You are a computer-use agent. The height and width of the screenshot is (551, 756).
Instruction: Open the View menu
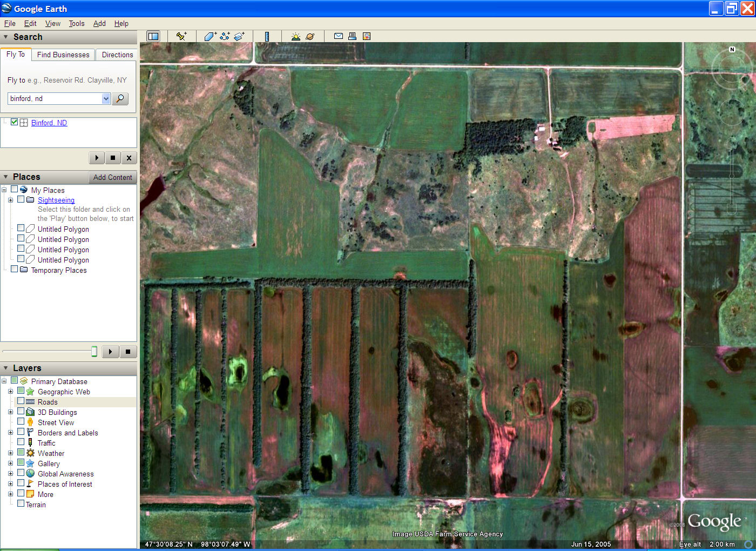click(x=53, y=23)
